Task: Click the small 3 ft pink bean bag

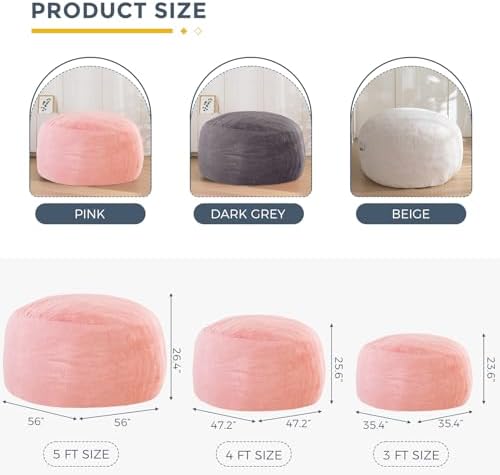Action: (414, 372)
